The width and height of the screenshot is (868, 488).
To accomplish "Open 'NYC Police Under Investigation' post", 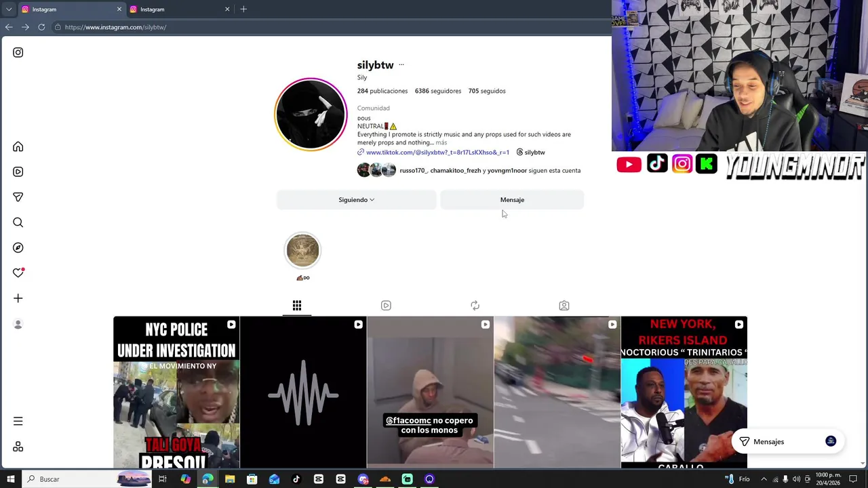I will tap(176, 392).
